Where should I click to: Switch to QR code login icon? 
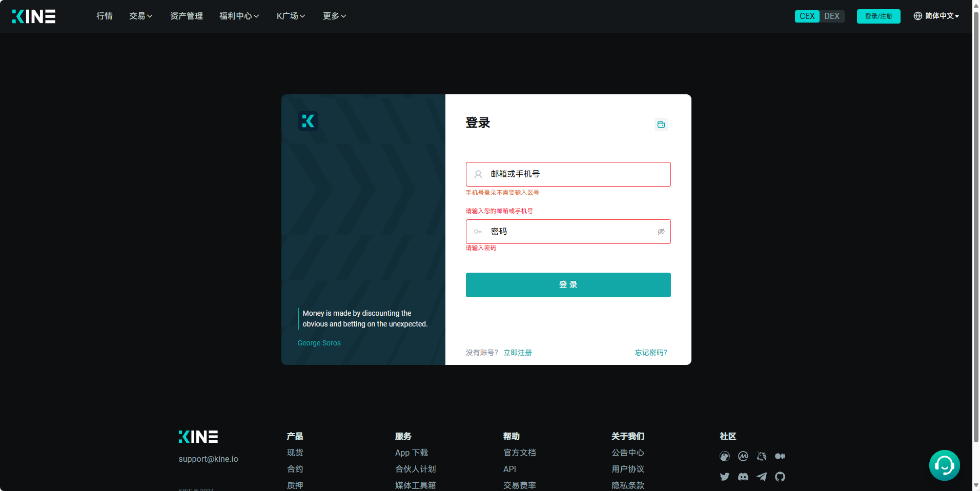[x=661, y=125]
